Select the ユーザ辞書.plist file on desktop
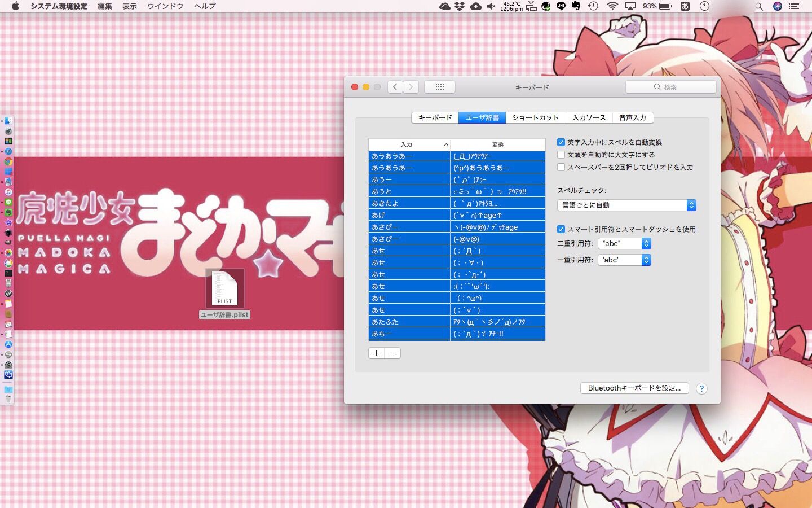The image size is (812, 508). point(224,294)
